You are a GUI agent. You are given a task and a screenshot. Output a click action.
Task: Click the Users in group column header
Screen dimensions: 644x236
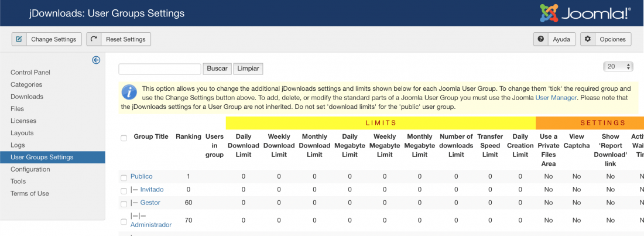tap(214, 146)
